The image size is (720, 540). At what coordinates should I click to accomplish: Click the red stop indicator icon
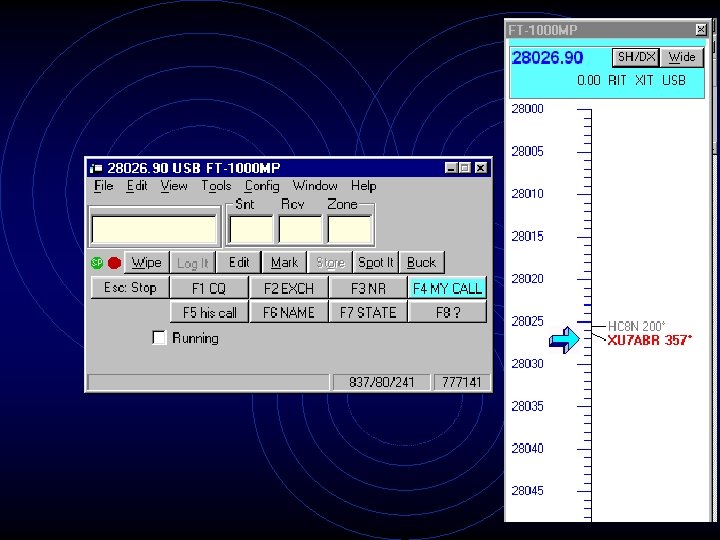114,263
